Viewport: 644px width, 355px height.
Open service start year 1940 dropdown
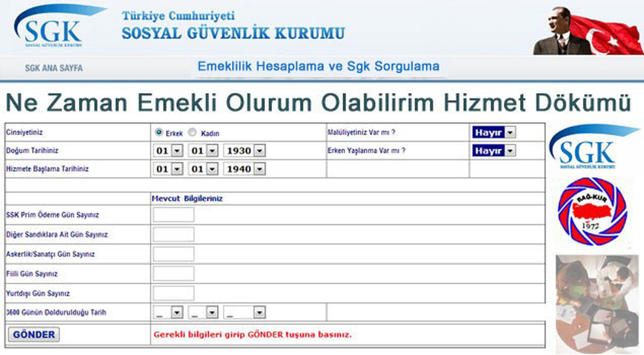pos(245,169)
